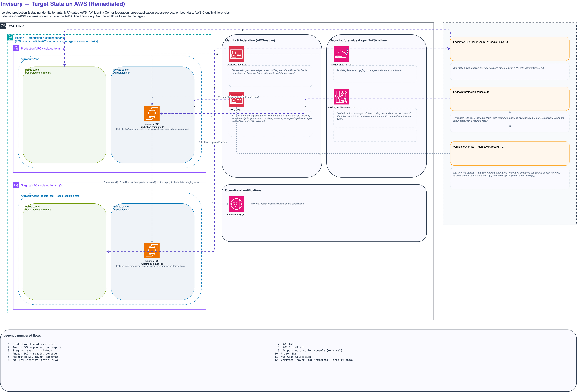
Task: Click 'Incident / operational notifications during stabilization' text
Action: (x=277, y=204)
